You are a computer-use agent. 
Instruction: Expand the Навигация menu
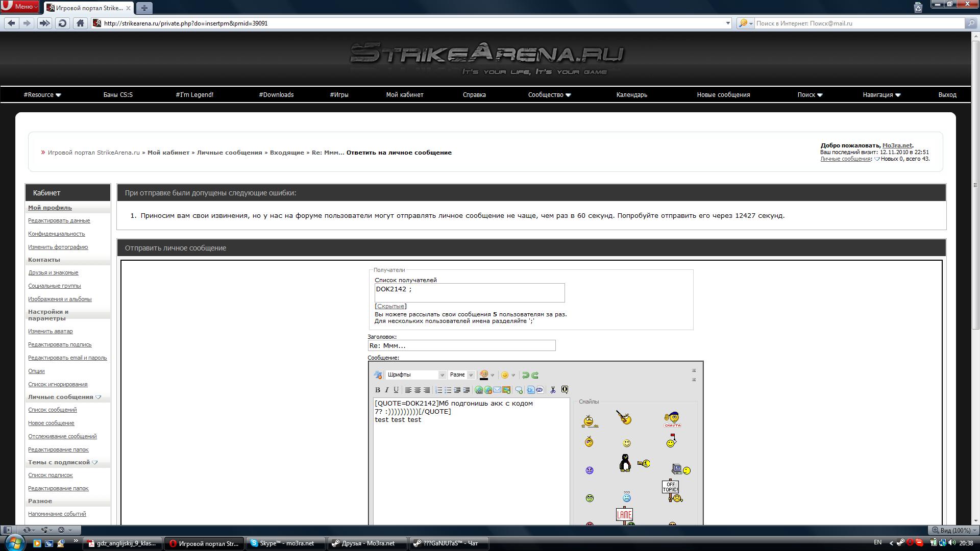[881, 95]
